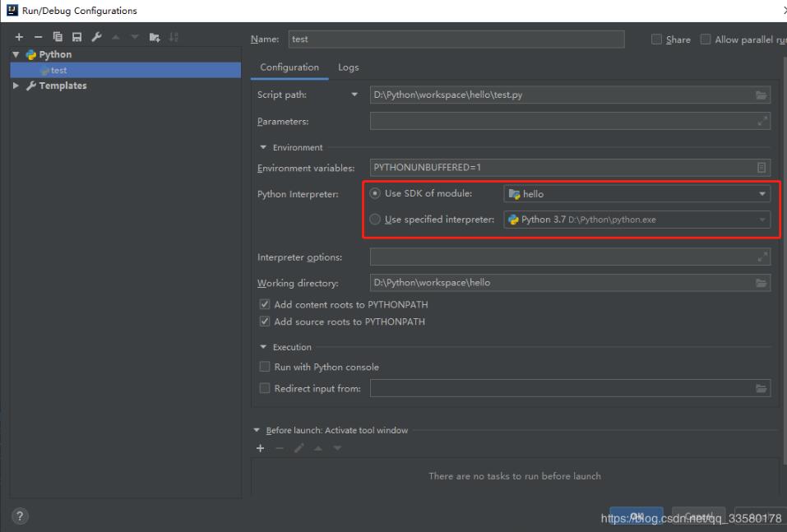This screenshot has width=787, height=532.
Task: Move the configuration up in the list
Action: click(x=116, y=37)
